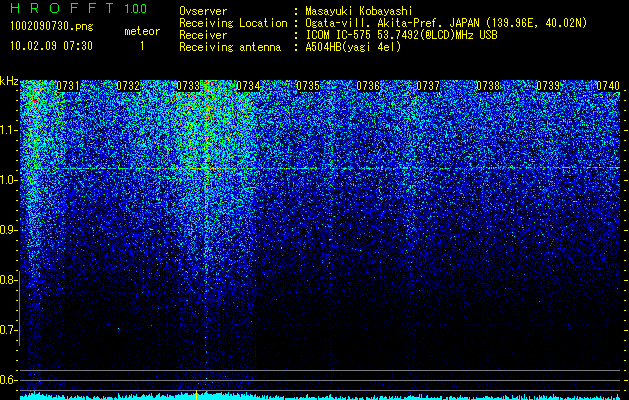629x400 pixels.
Task: Click the 0739 time marker
Action: click(x=548, y=86)
